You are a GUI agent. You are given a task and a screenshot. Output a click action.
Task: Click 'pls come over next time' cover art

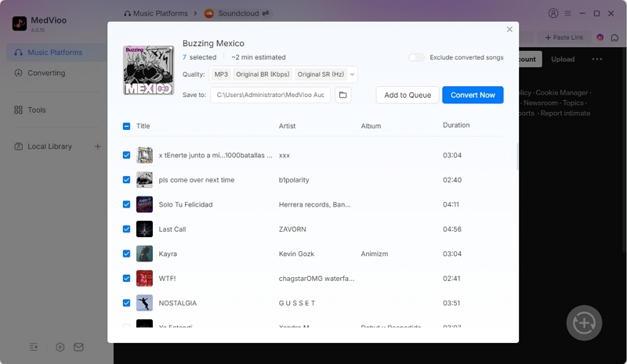coord(144,180)
